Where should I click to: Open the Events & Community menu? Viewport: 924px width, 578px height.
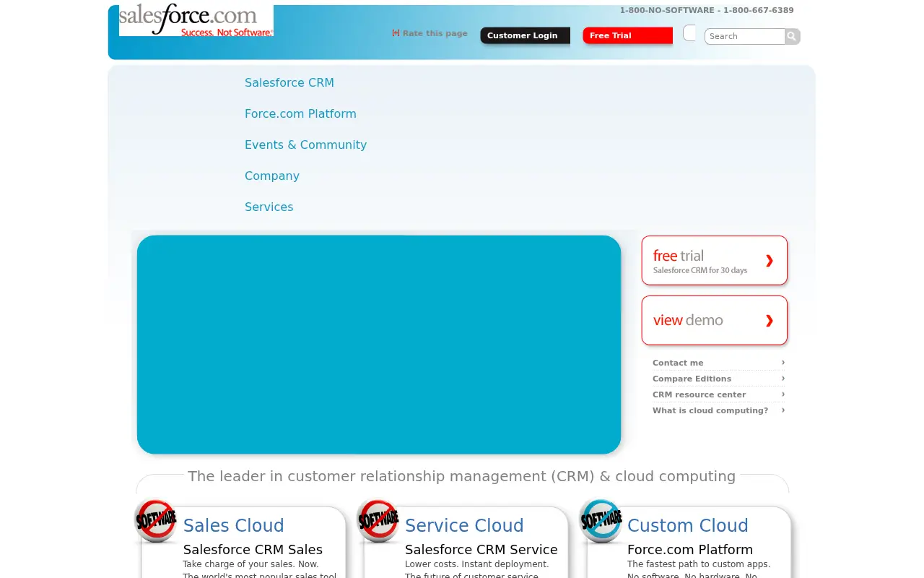(305, 144)
